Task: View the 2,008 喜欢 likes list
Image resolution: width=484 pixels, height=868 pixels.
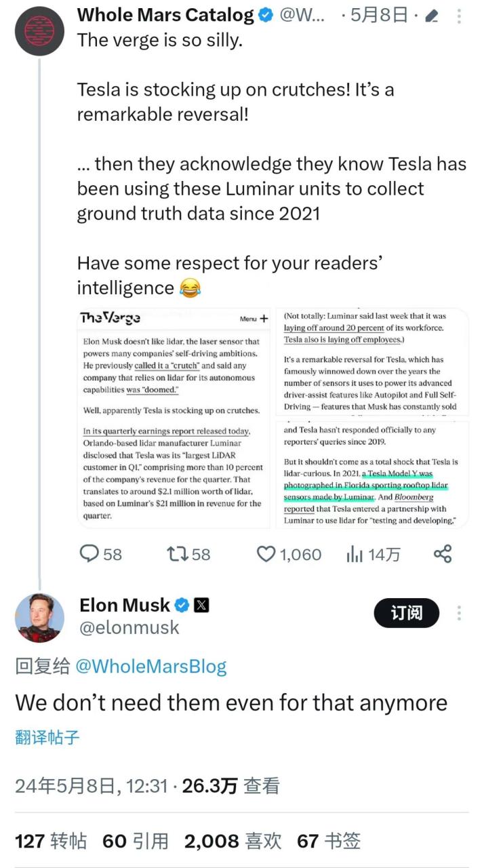Action: tap(233, 842)
